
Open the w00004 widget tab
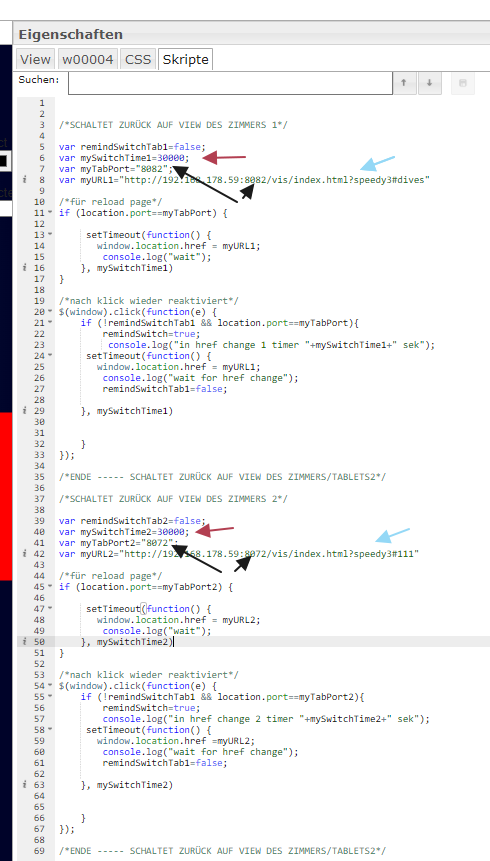(x=88, y=59)
